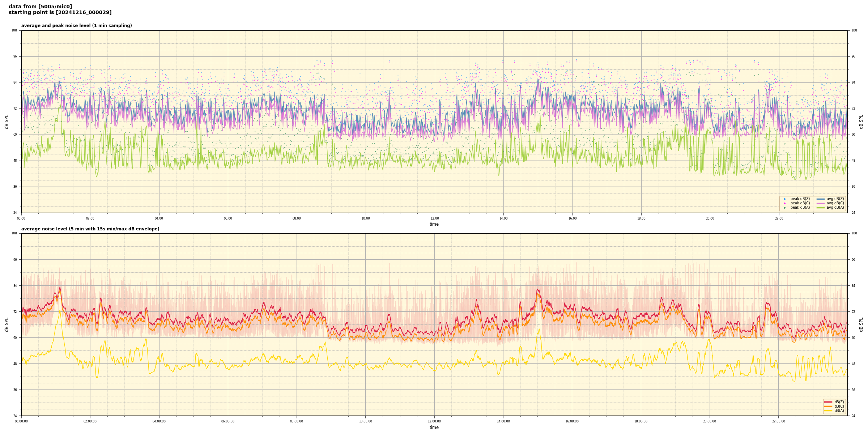
Task: Click the 18:00:00 tick on bottom chart axis
Action: click(x=641, y=421)
